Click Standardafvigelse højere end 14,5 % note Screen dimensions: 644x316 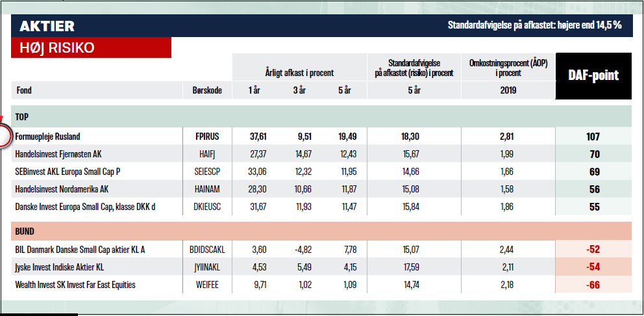click(x=535, y=25)
